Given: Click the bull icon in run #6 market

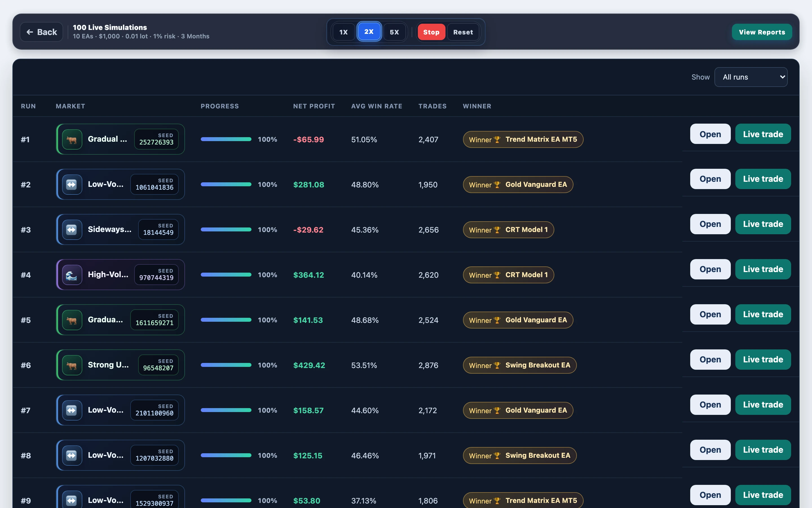Looking at the screenshot, I should coord(72,365).
